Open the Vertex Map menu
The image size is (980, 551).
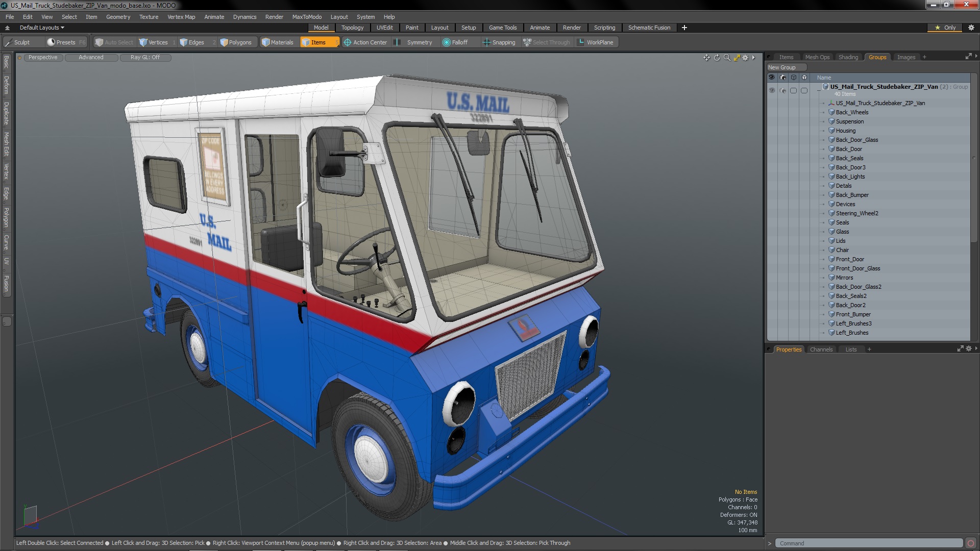[181, 17]
